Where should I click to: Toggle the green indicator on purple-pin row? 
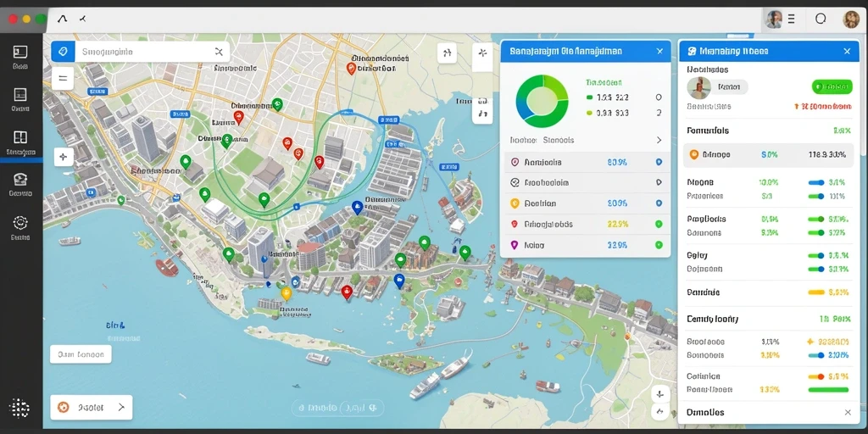pos(658,245)
